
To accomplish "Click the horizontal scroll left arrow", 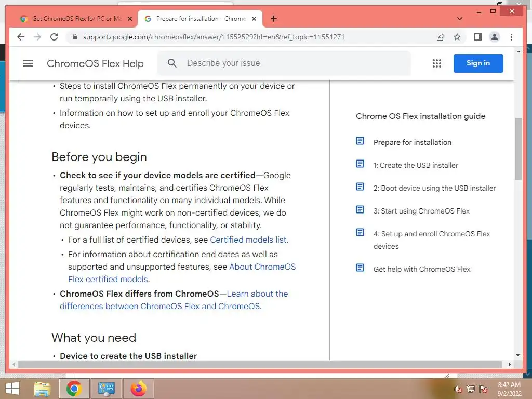I will pyautogui.click(x=14, y=364).
